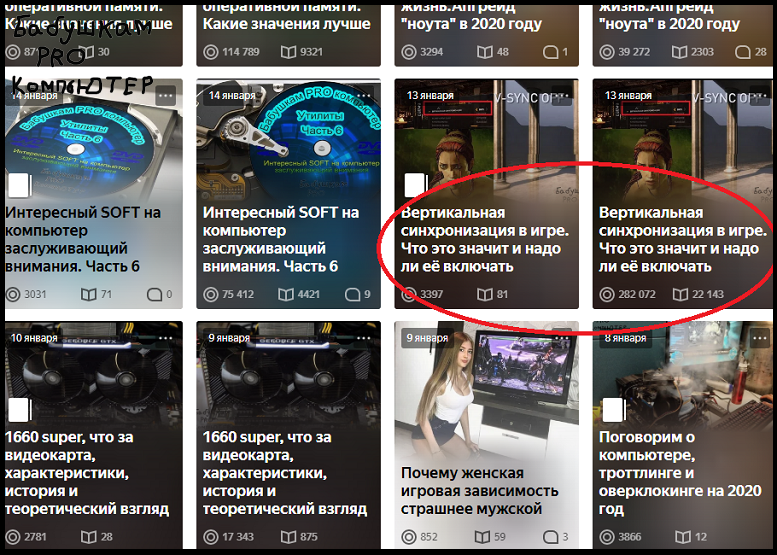Open the '1660 super' article title with 17 343 views
Screen dimensions: 777x555
[285, 473]
